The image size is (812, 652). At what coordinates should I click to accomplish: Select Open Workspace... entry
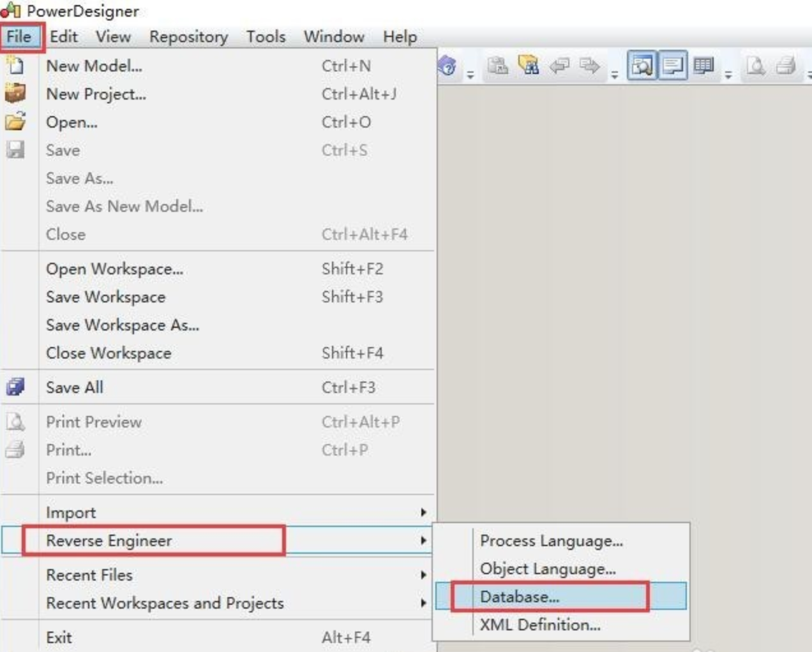(x=218, y=269)
